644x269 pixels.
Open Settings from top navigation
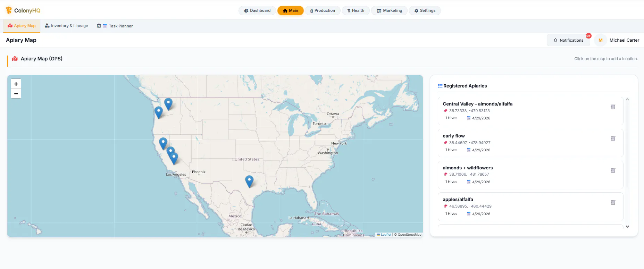pyautogui.click(x=425, y=11)
